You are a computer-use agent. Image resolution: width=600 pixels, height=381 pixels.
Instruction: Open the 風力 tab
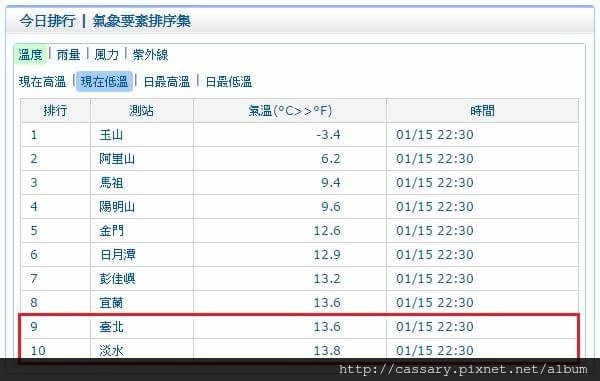(x=106, y=55)
